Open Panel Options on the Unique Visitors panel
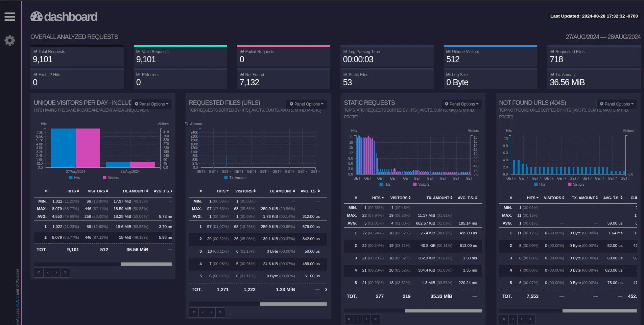The image size is (644, 325). pos(151,104)
